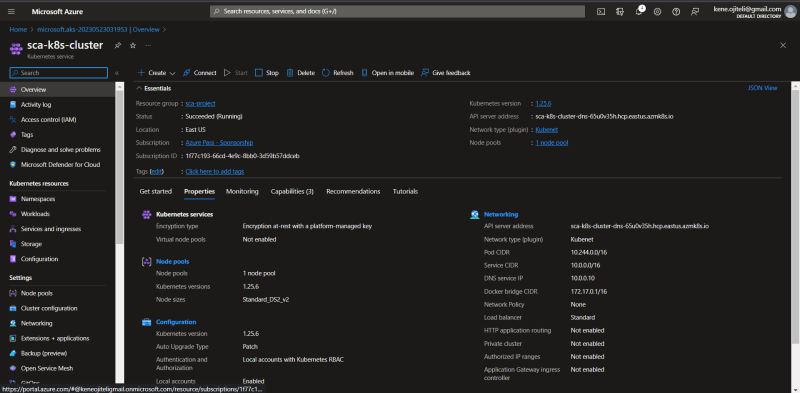Open Node pools properties heading
This screenshot has height=393, width=800.
click(172, 261)
